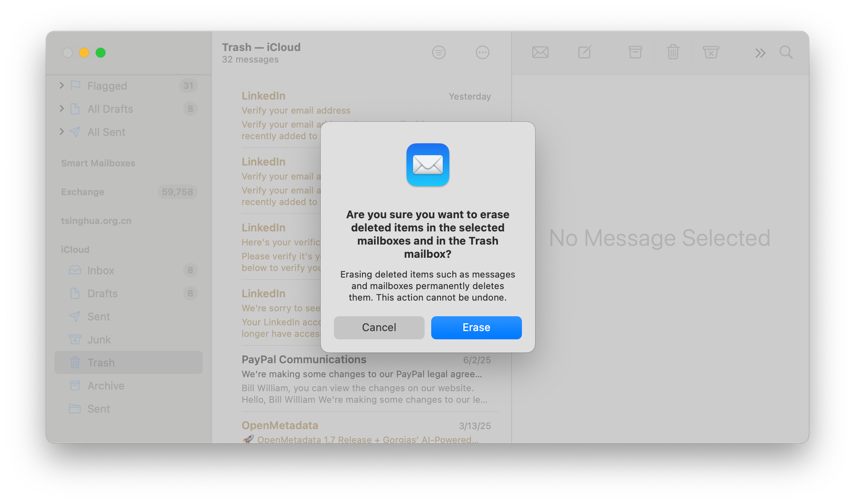Screen dimensions: 855x504
Task: Click the Cancel button in the dialog
Action: pyautogui.click(x=379, y=328)
